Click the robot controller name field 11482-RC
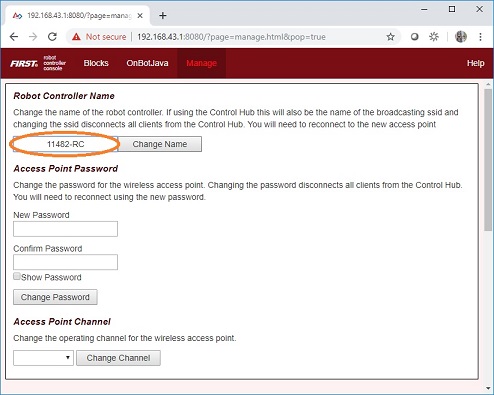Image resolution: width=494 pixels, height=395 pixels. point(65,144)
